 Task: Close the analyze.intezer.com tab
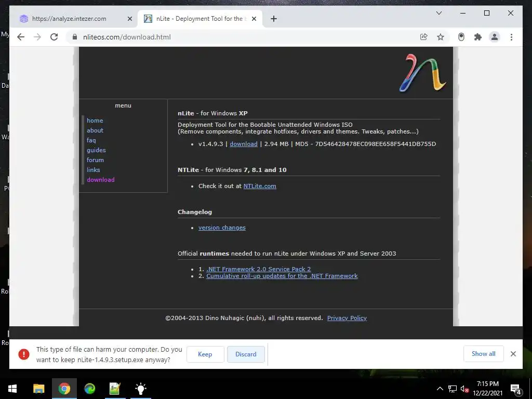coord(129,19)
